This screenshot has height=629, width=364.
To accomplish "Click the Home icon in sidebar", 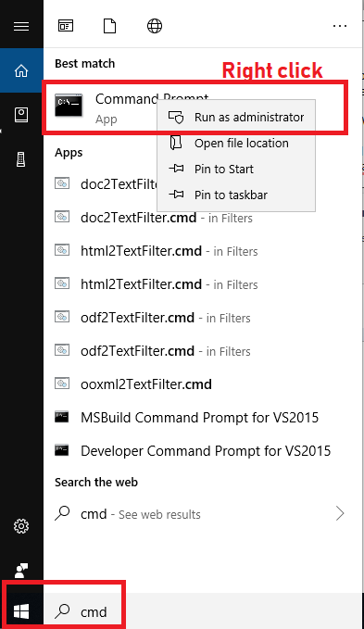I will coord(21,70).
